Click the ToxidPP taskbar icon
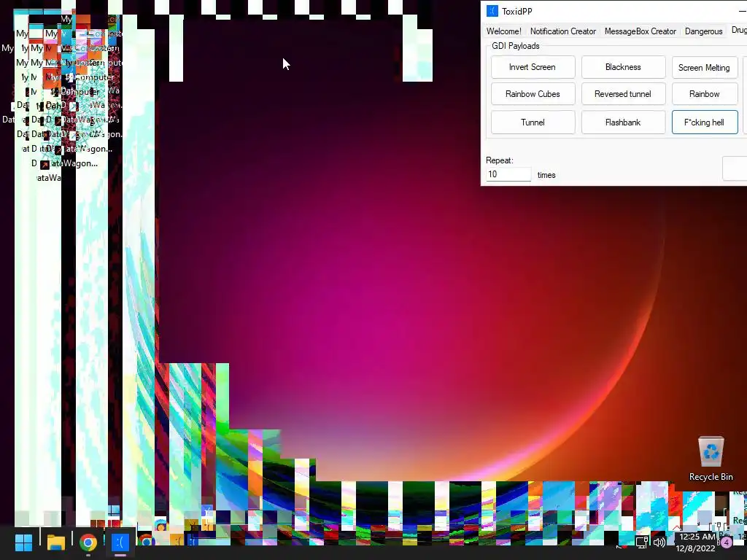This screenshot has height=560, width=747. click(120, 542)
